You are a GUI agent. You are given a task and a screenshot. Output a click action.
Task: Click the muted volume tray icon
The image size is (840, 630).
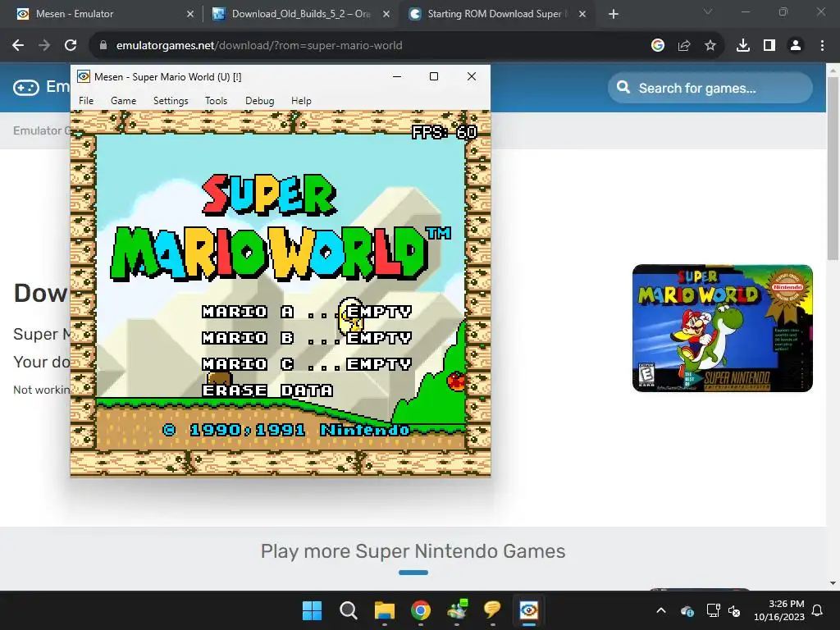pos(734,610)
